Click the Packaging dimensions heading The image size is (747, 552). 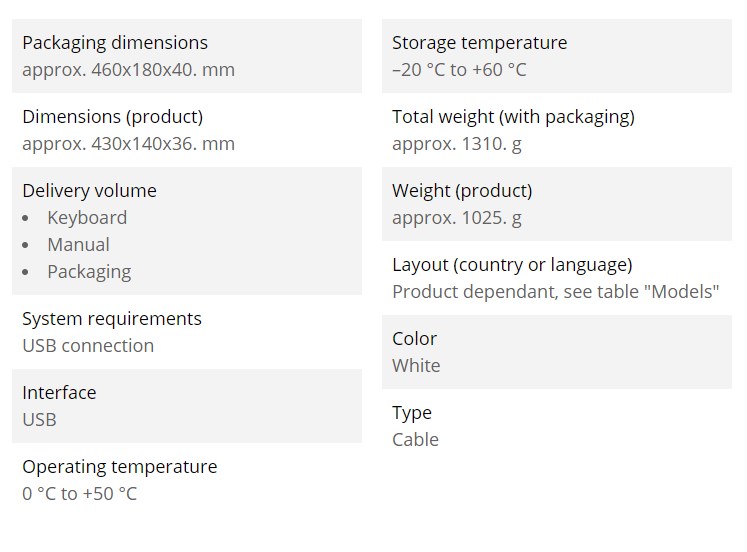pyautogui.click(x=115, y=43)
